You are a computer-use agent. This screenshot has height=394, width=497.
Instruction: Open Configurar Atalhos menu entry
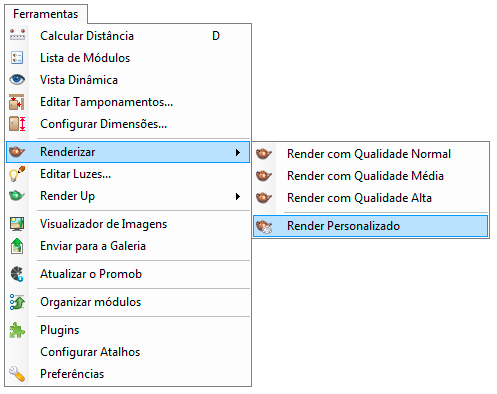(x=128, y=352)
